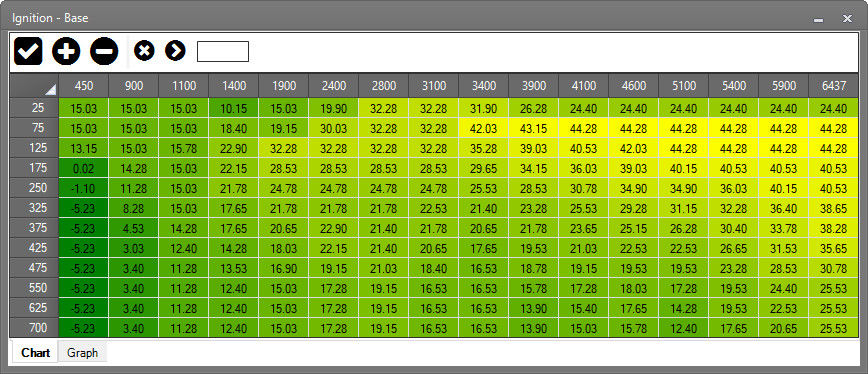Click cell 30.78 in row 475
This screenshot has height=374, width=868.
tap(834, 268)
